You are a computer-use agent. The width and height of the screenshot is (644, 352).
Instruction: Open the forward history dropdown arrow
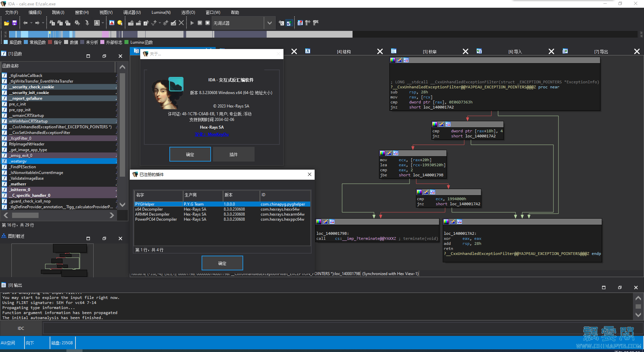click(x=43, y=23)
